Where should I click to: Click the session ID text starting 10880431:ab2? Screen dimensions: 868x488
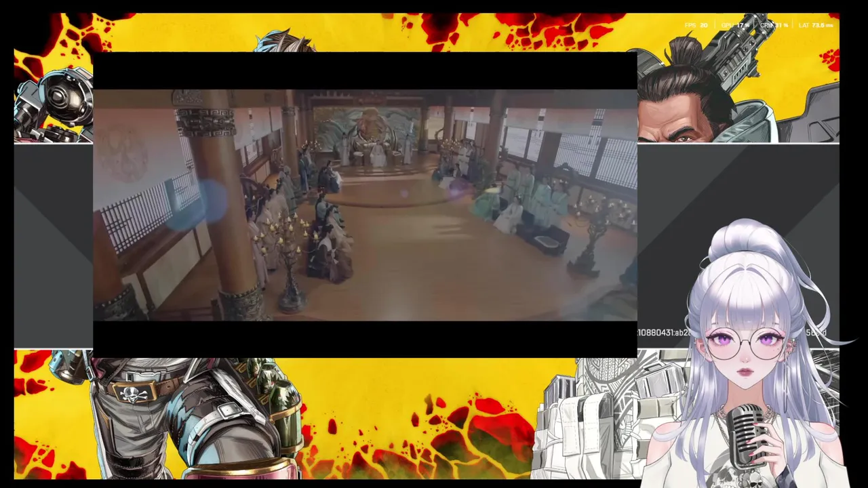click(x=665, y=333)
